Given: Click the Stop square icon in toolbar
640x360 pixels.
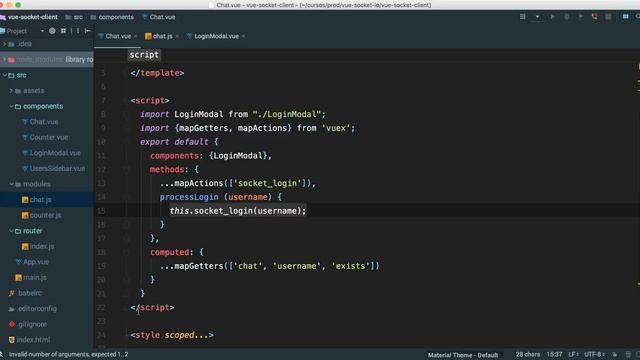Looking at the screenshot, I should point(608,17).
